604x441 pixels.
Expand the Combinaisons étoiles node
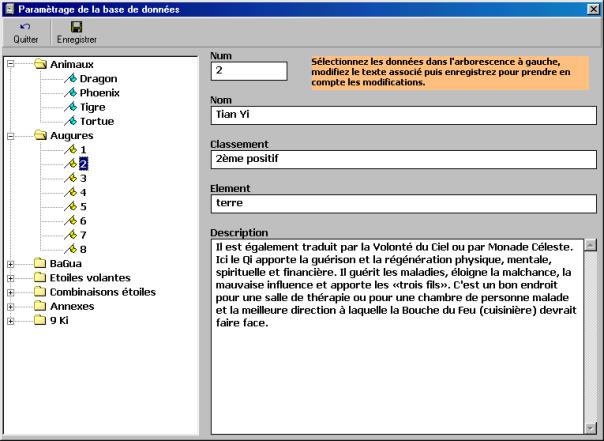(x=11, y=292)
